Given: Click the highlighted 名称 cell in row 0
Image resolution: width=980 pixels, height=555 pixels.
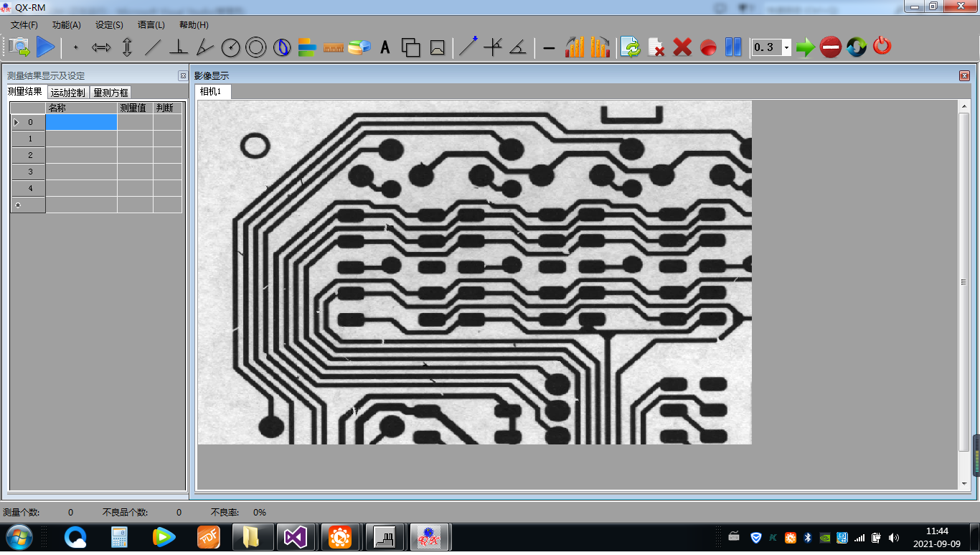Looking at the screenshot, I should pos(81,122).
